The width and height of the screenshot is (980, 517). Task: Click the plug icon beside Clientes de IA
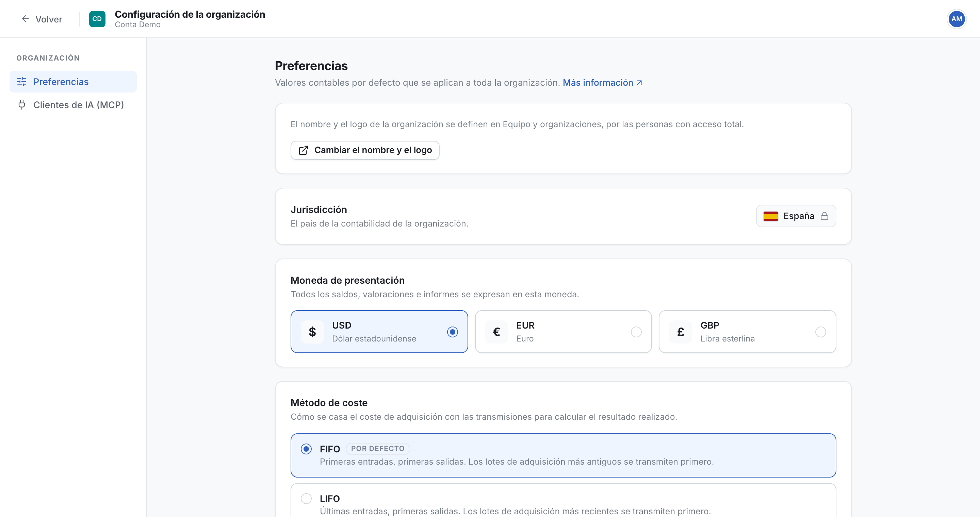pos(22,104)
